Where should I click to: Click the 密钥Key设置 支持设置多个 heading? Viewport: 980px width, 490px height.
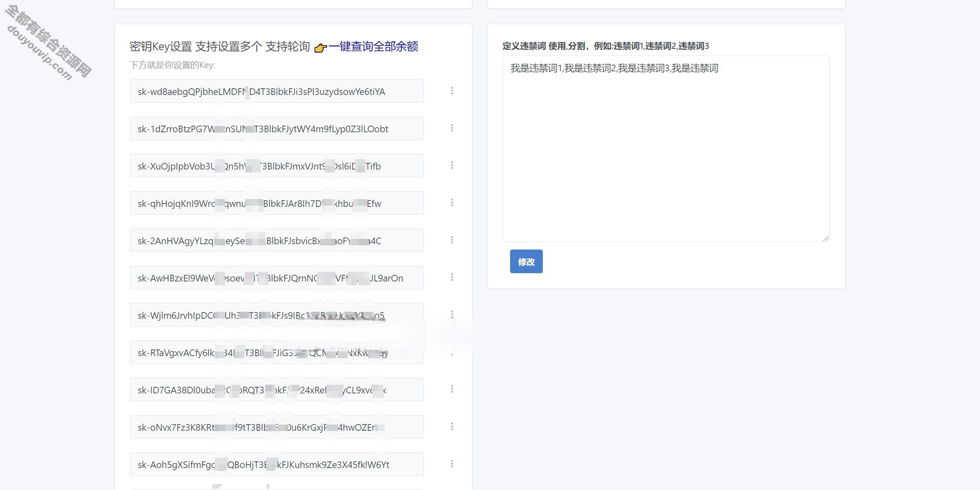(x=196, y=46)
